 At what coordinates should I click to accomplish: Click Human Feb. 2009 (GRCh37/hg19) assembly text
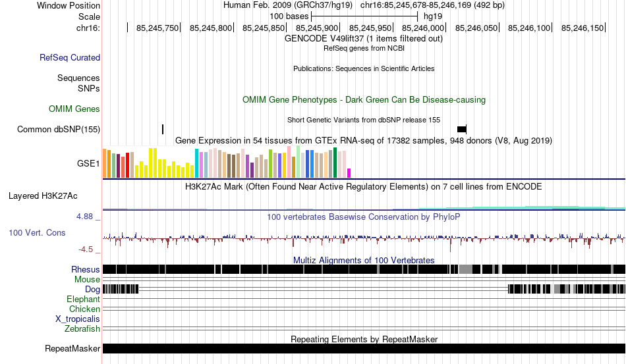pyautogui.click(x=288, y=5)
